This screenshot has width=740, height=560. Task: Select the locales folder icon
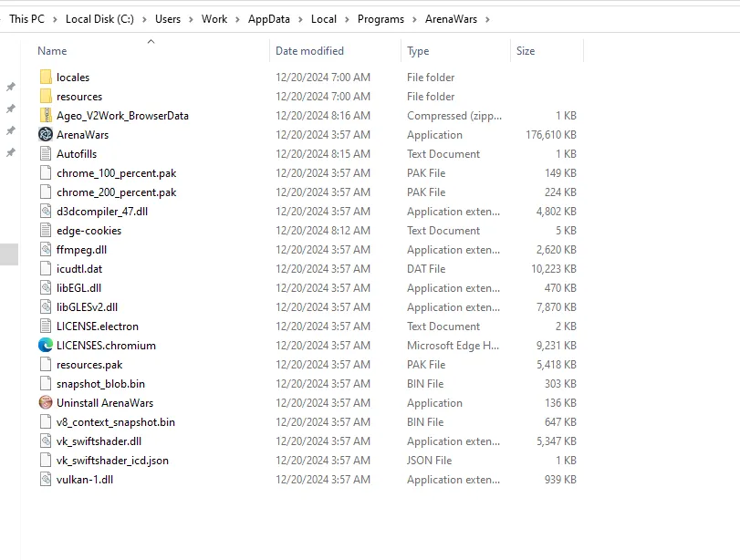[x=47, y=78]
